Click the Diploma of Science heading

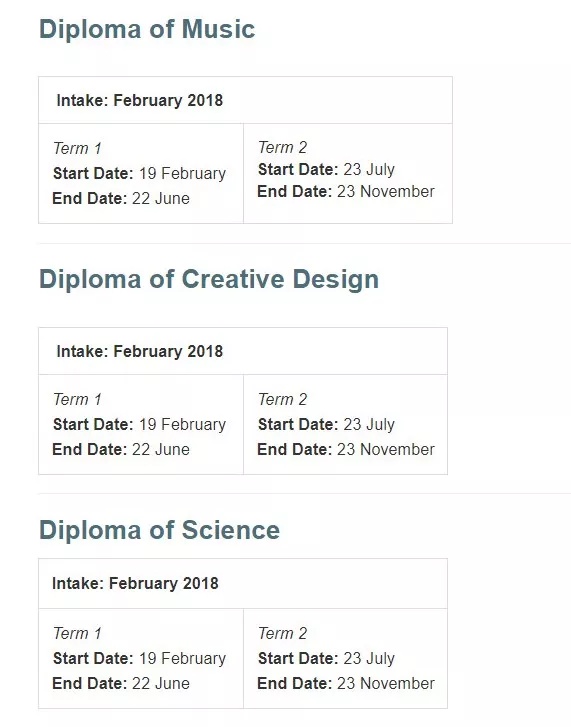tap(159, 530)
